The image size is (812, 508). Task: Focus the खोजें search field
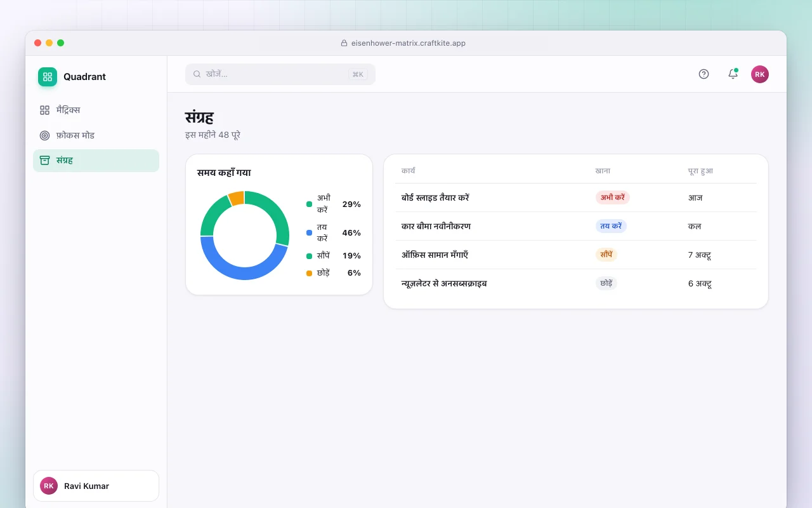click(280, 74)
